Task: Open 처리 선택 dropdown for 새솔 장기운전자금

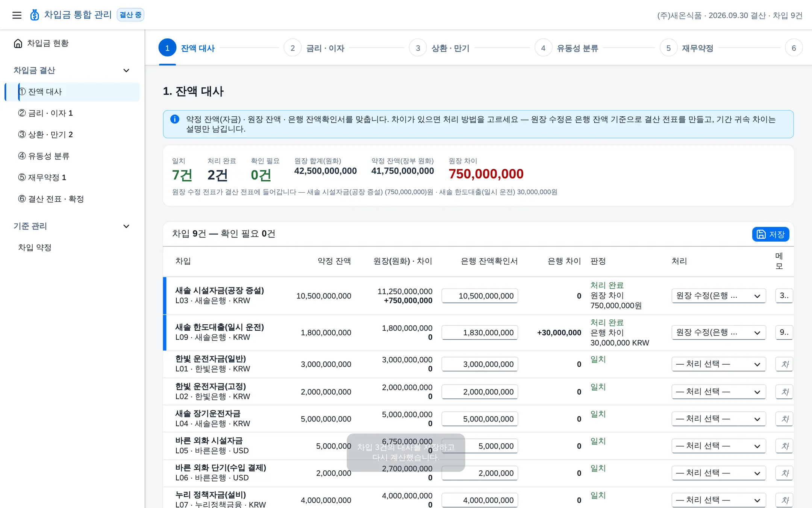Action: point(718,419)
